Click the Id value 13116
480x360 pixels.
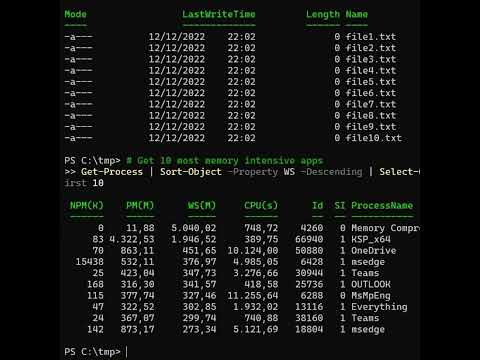[309, 307]
